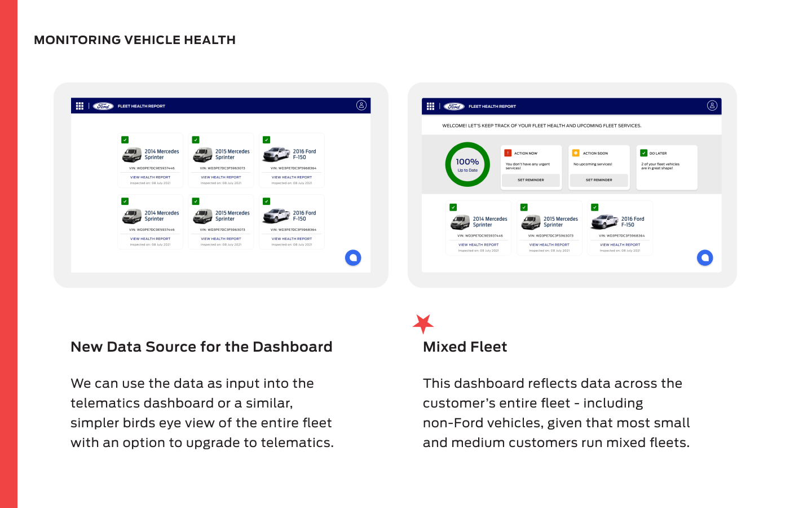812x508 pixels.
Task: Open user profile icon in left dashboard
Action: click(x=361, y=105)
